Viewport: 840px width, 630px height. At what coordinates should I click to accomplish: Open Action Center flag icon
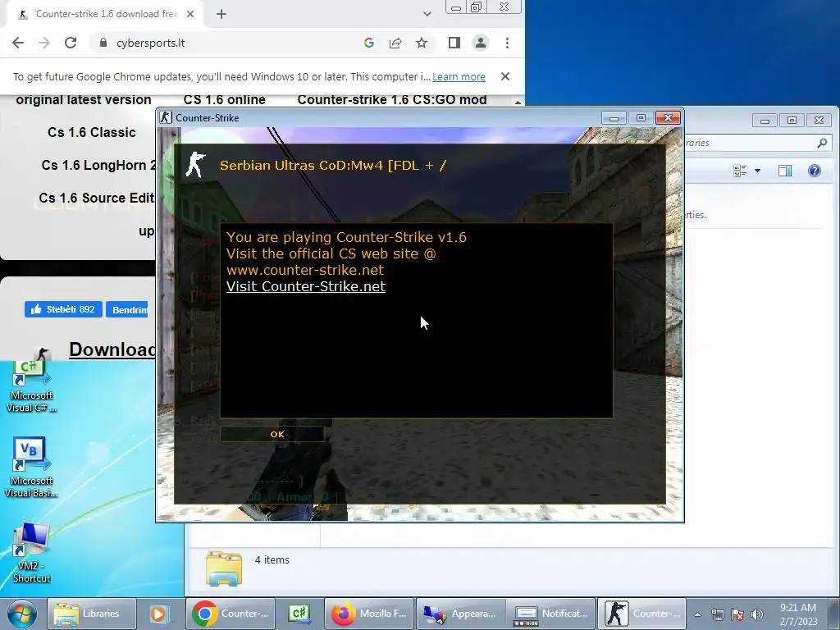pyautogui.click(x=737, y=615)
